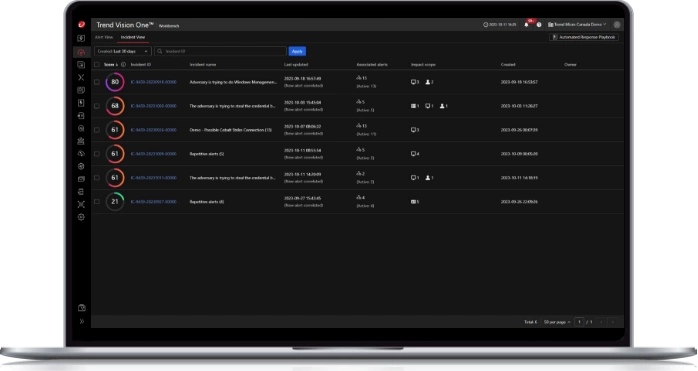Expand the Trend Micro Canada Demo account menu
698x371 pixels.
pos(576,24)
